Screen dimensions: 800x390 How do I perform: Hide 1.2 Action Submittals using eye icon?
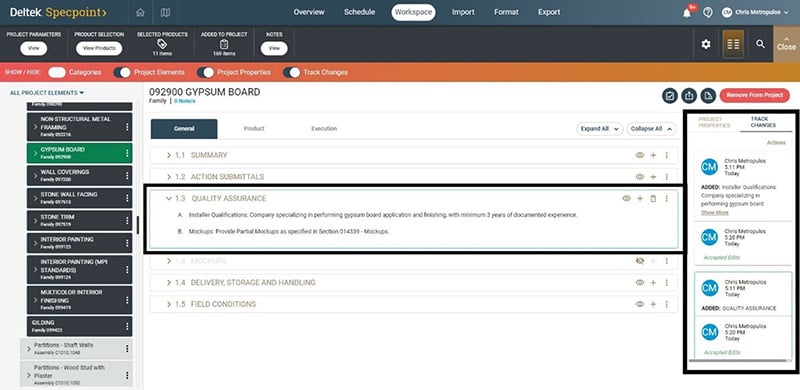pos(640,177)
